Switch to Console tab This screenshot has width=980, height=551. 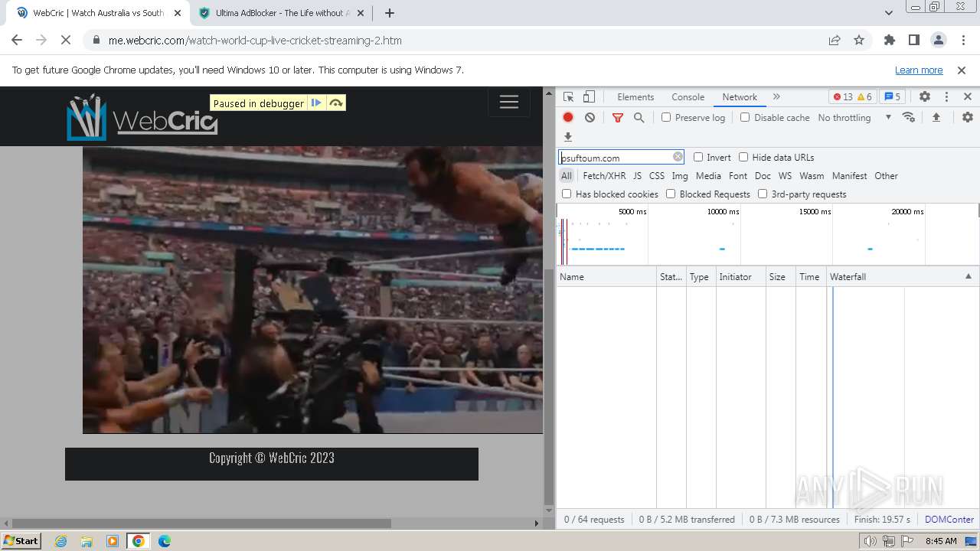coord(688,96)
